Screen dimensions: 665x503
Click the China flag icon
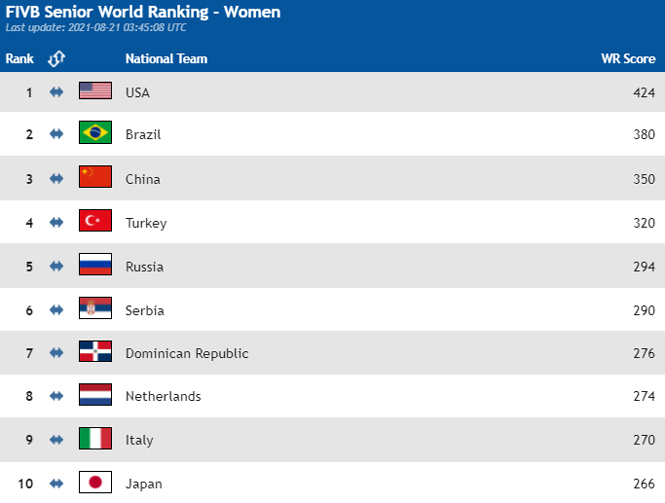[95, 176]
